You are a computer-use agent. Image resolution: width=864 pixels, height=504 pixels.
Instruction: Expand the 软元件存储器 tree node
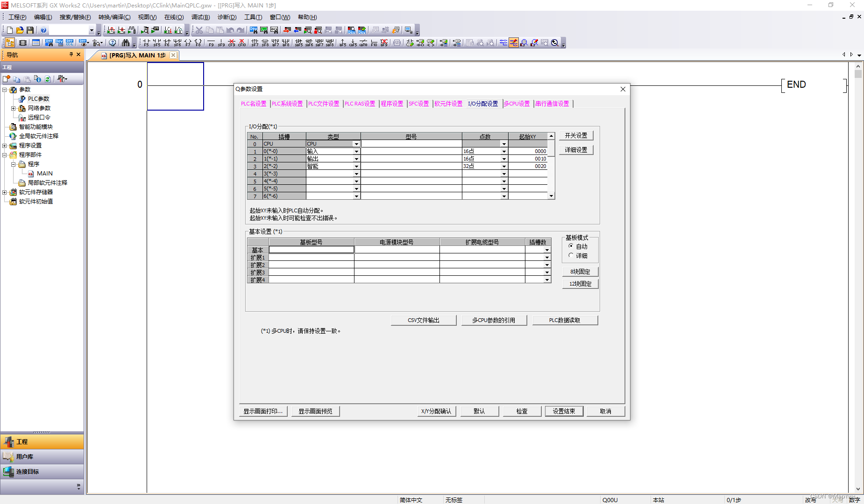(x=5, y=192)
